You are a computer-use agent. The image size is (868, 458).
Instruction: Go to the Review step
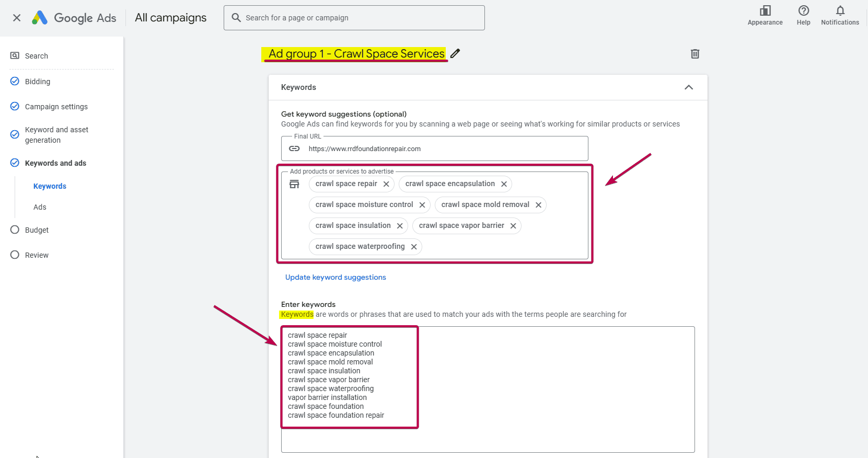37,255
